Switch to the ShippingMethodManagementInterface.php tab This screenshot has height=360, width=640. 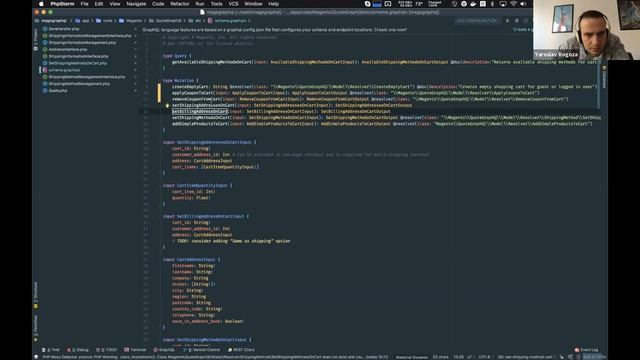click(84, 77)
